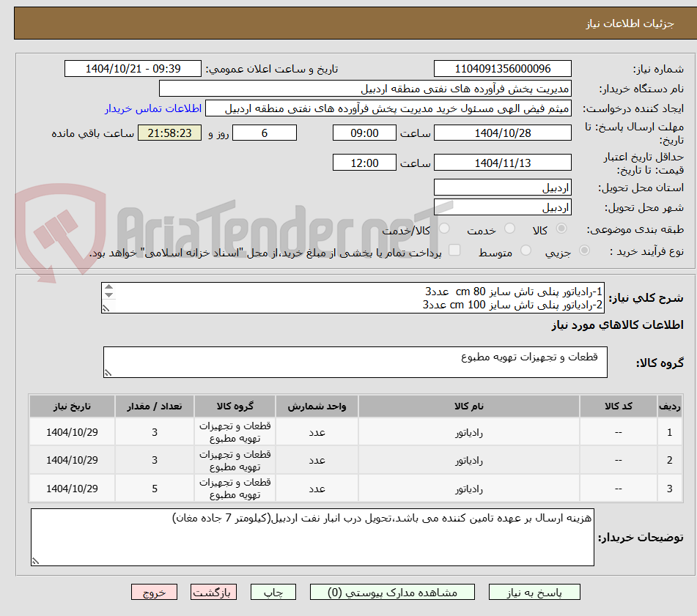Screen dimensions: 697x616
Task: Click resize grip of buyer notes box
Action: click(x=36, y=561)
